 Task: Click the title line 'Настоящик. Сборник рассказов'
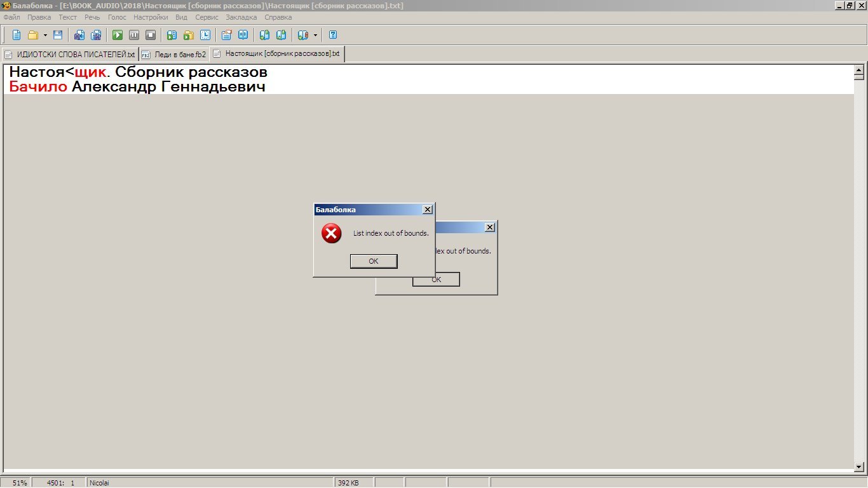click(x=138, y=72)
